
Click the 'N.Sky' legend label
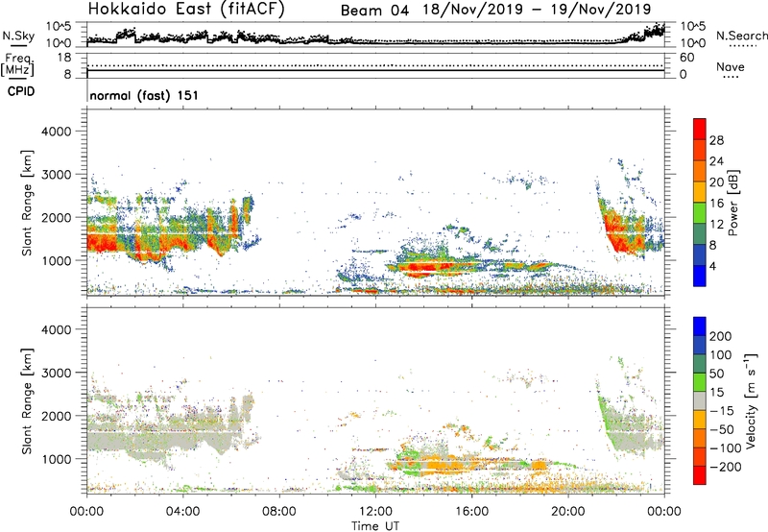[18, 36]
